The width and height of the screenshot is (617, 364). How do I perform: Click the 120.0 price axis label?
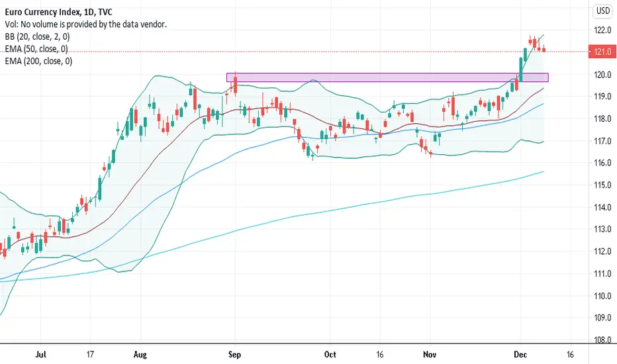[x=602, y=75]
